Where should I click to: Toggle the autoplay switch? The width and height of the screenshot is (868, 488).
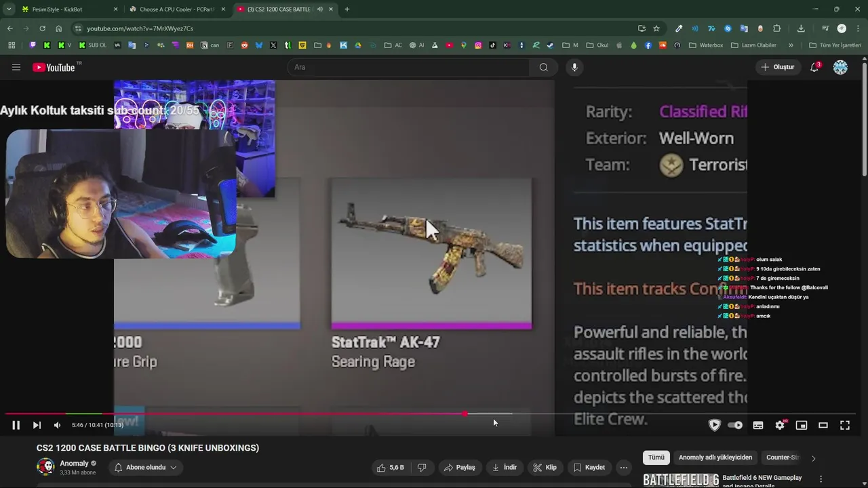click(735, 425)
